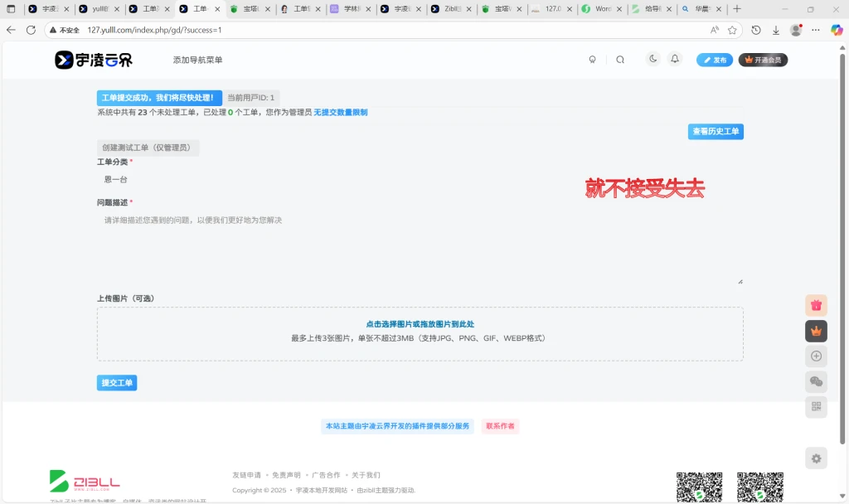Click the notification bell icon
The height and width of the screenshot is (504, 849).
(674, 60)
